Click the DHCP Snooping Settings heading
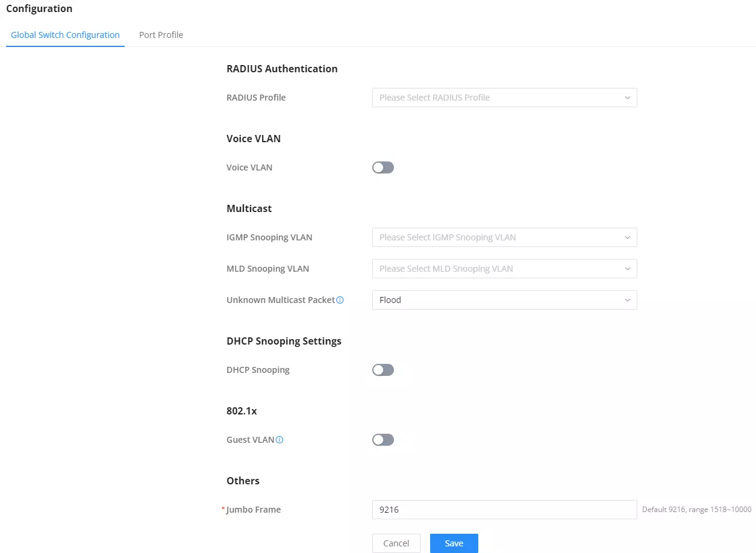Image resolution: width=756 pixels, height=553 pixels. [284, 341]
